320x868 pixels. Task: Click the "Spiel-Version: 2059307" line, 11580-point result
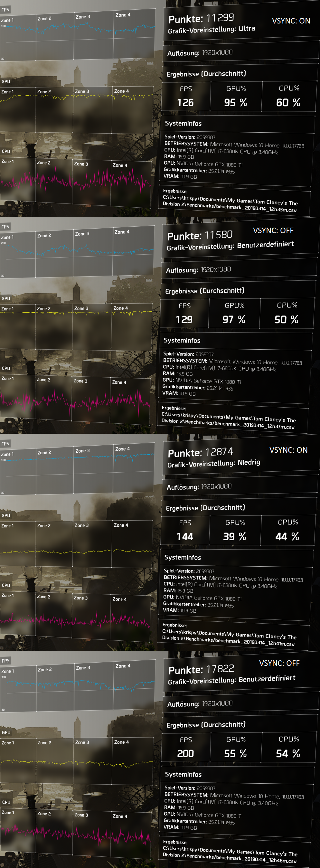188,354
